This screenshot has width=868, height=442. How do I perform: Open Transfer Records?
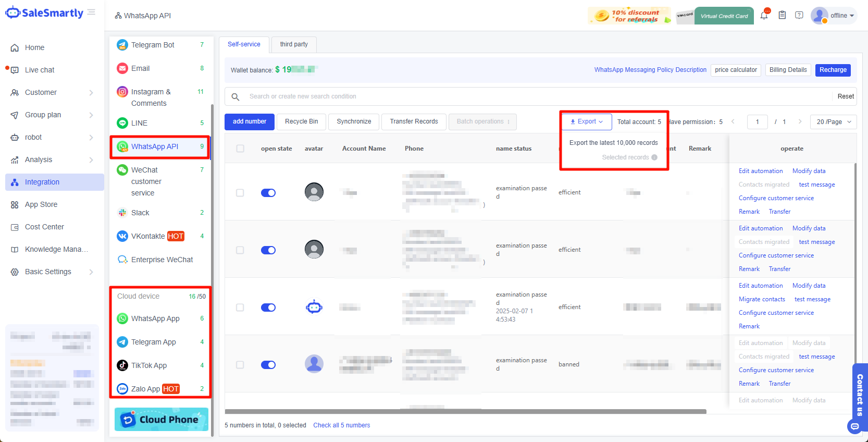click(x=414, y=121)
